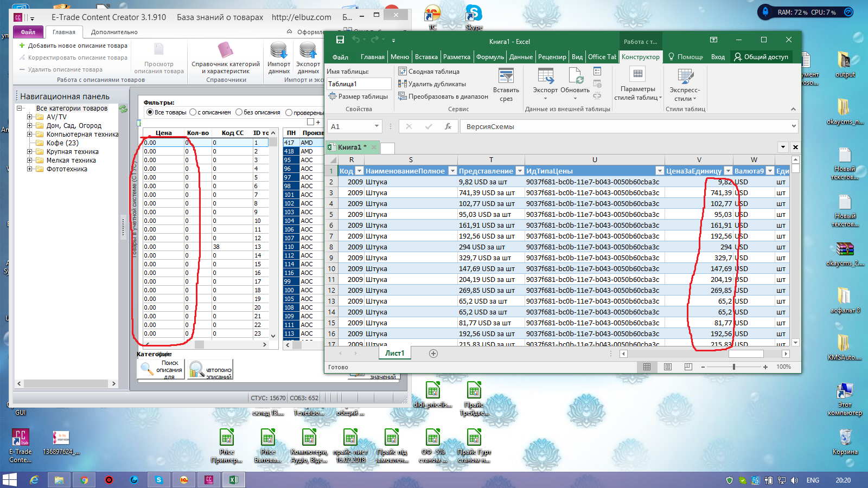Viewport: 868px width, 488px height.
Task: Close the Книга1 document tab
Action: [x=374, y=147]
